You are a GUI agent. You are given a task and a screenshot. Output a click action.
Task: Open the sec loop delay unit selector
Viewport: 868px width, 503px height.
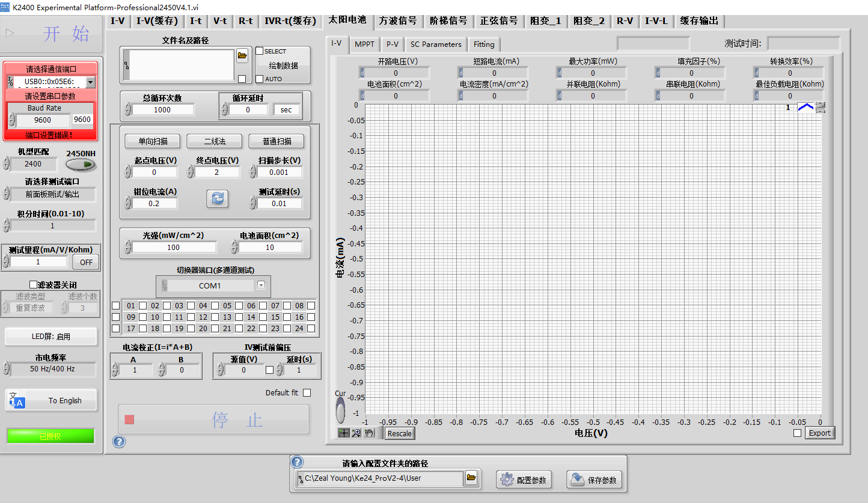tap(286, 110)
